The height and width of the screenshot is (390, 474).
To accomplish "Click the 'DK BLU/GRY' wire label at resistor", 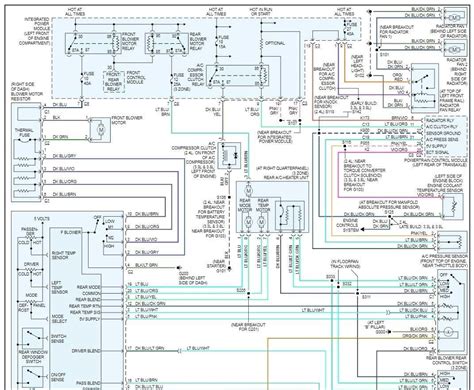I will coord(64,156).
